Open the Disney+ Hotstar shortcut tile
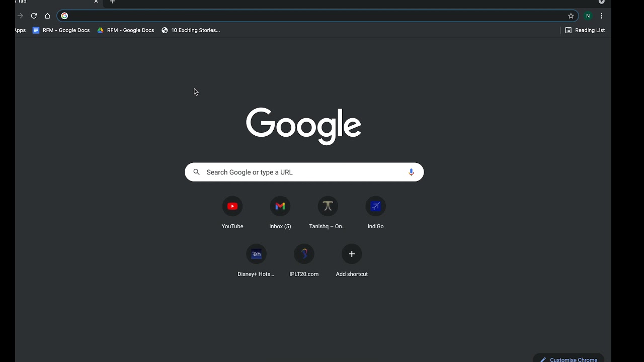Screen dimensions: 644x362 [256, 260]
